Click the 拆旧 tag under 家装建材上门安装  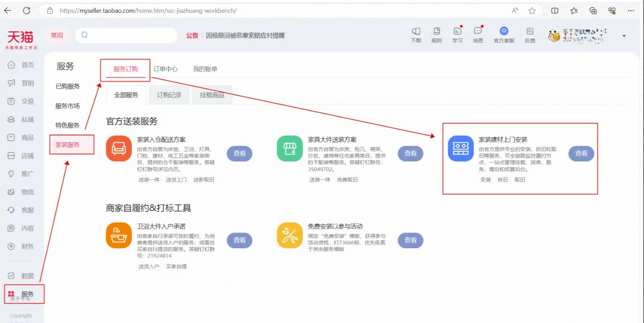pos(503,180)
